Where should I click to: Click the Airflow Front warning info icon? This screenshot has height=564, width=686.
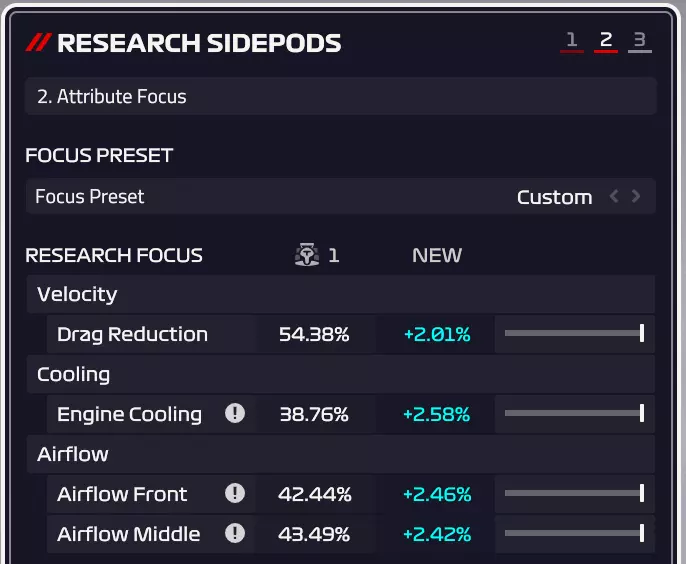click(x=235, y=494)
